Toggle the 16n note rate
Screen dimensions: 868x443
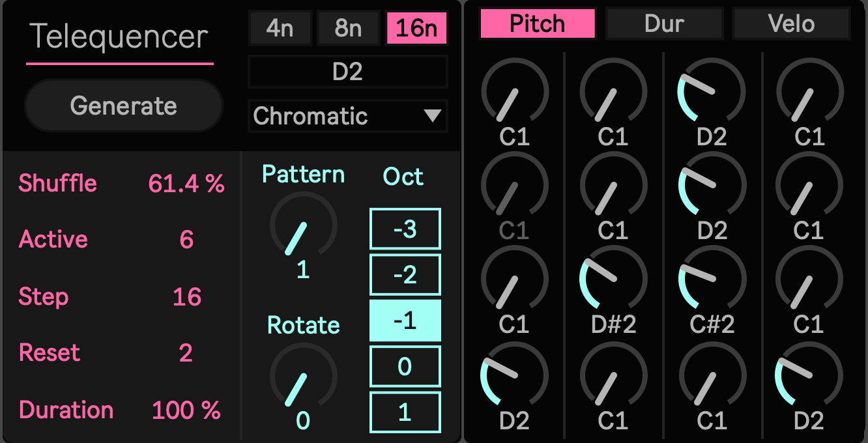click(416, 29)
